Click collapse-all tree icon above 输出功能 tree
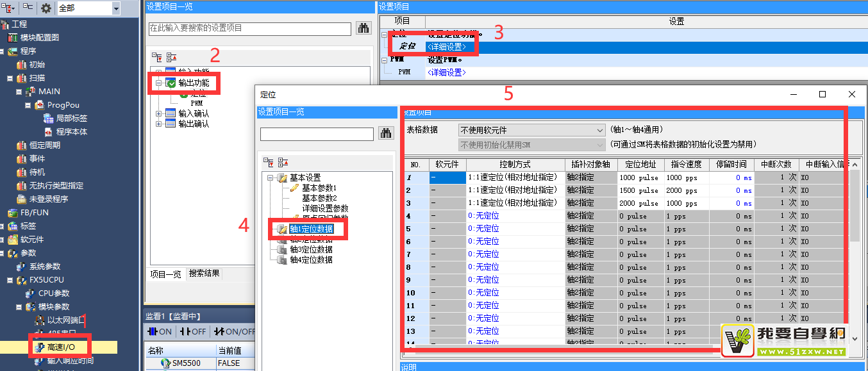868x371 pixels. coord(171,56)
